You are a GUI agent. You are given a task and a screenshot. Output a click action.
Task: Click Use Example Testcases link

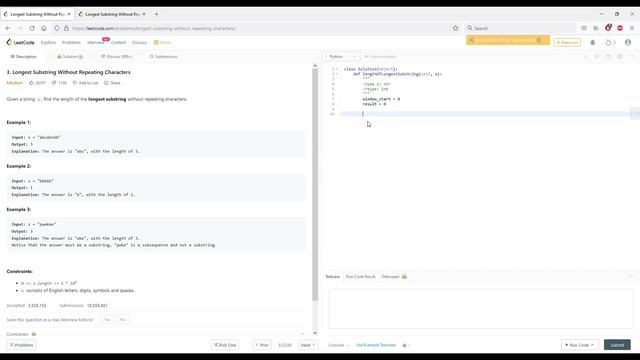click(x=376, y=345)
